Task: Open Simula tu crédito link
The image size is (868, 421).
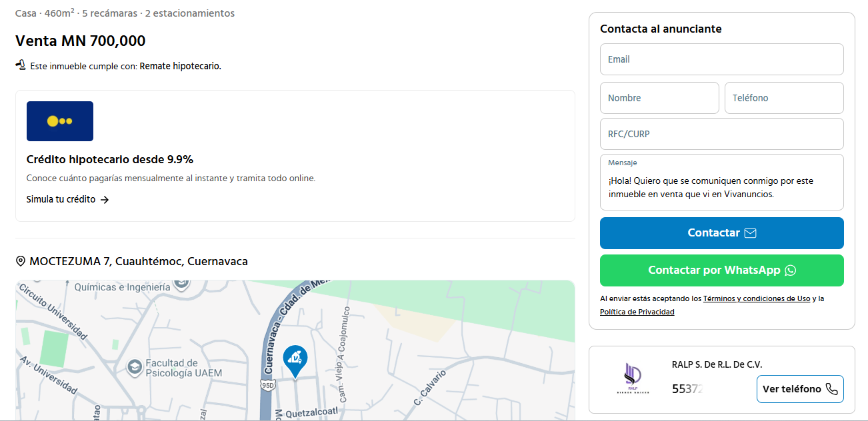Action: coord(68,199)
